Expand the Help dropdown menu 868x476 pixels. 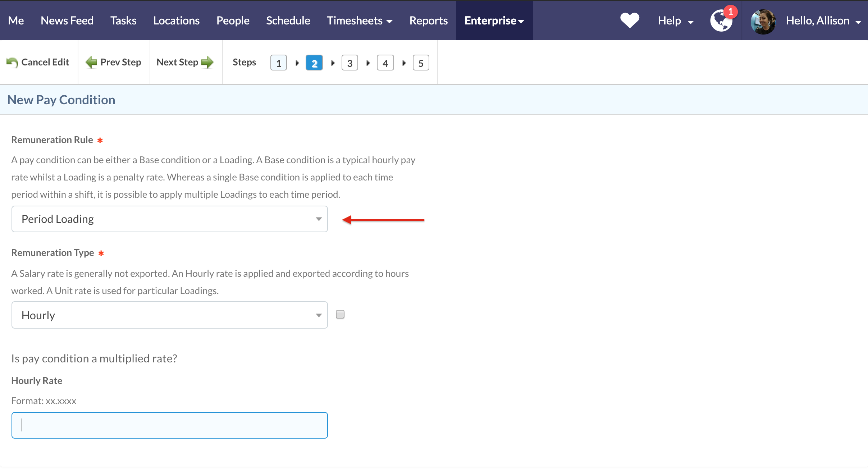pyautogui.click(x=675, y=21)
